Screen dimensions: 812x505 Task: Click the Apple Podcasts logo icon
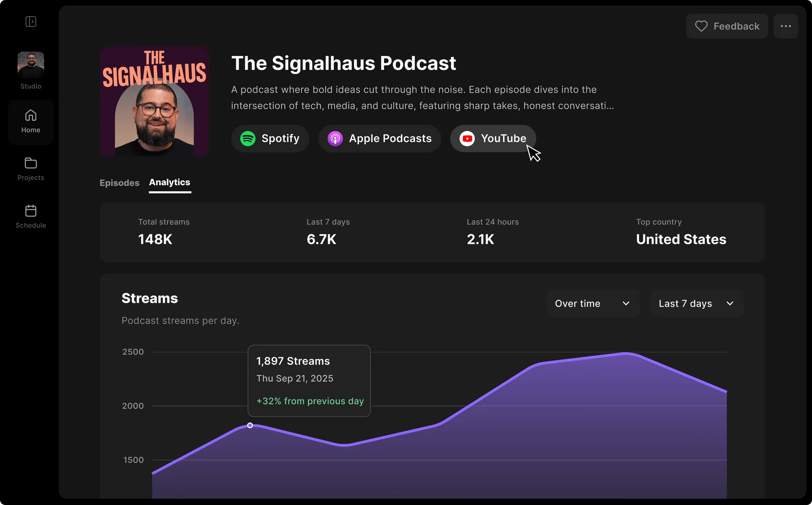tap(335, 139)
